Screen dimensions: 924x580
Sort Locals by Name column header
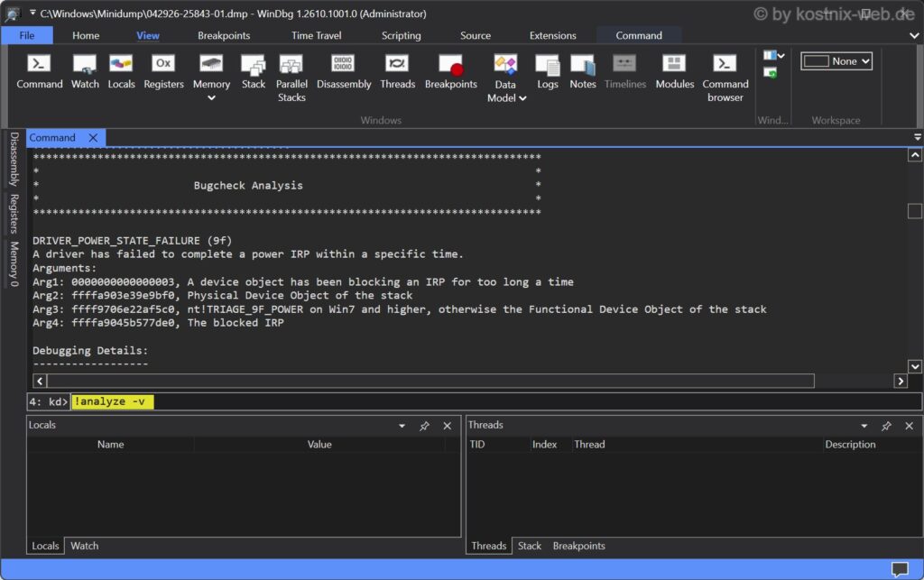pyautogui.click(x=111, y=445)
